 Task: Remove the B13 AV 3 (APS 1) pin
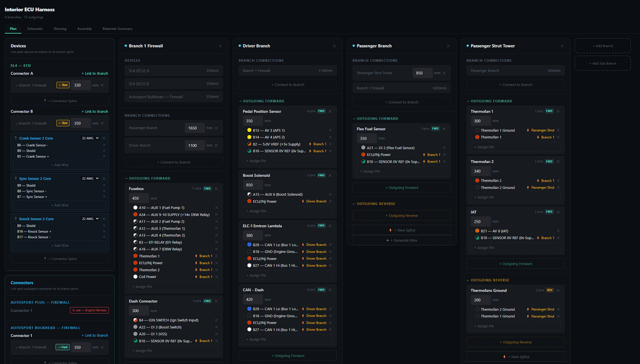(x=330, y=131)
